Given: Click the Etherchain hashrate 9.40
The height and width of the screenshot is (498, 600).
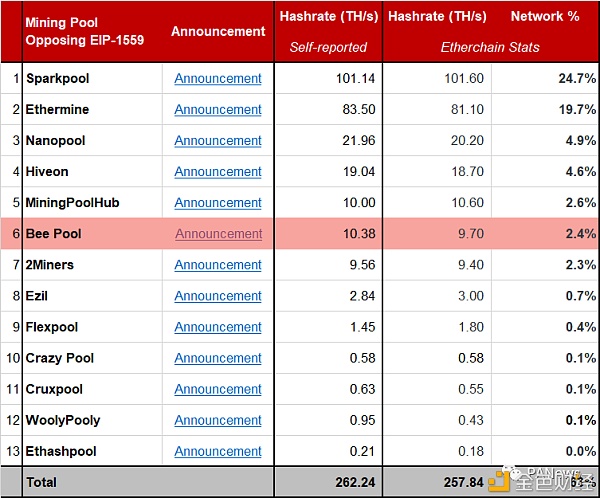Looking at the screenshot, I should tap(471, 265).
